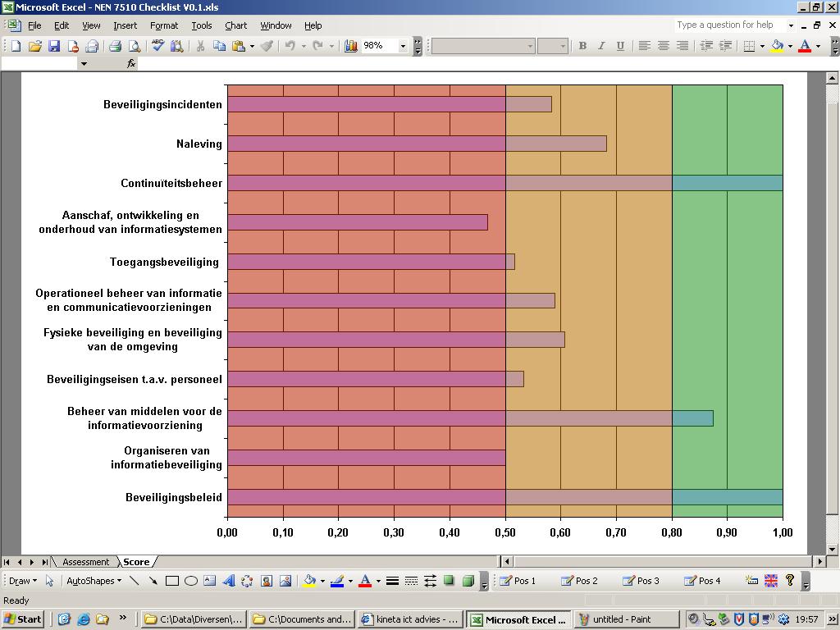Click the fx insert function button

click(x=131, y=64)
